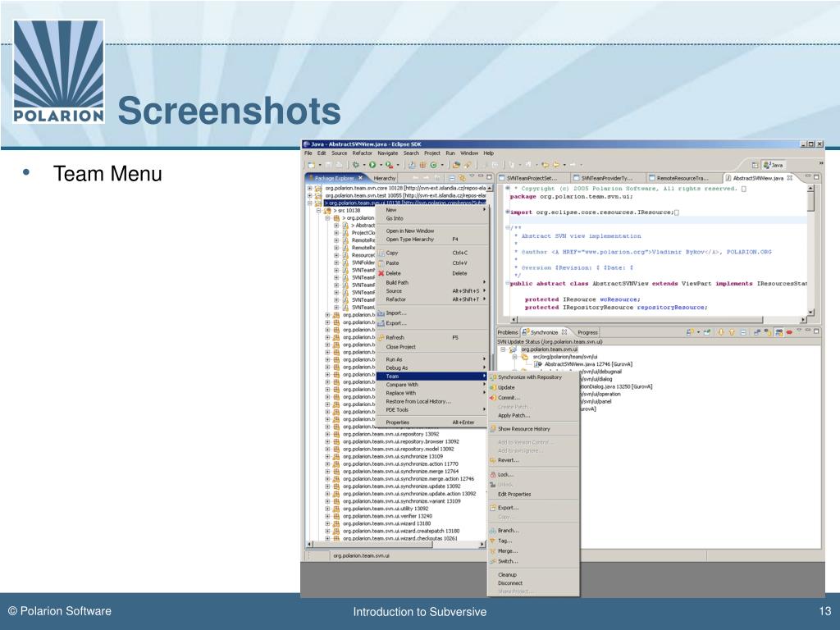Switch to the Hierarchy tab
Screen dimensions: 840x630
pos(385,178)
